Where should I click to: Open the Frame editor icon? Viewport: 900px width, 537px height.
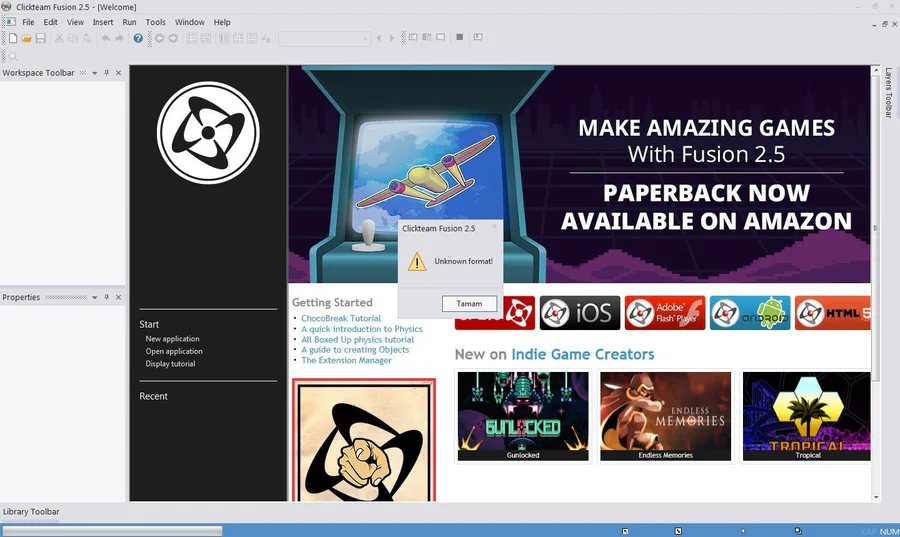(205, 38)
